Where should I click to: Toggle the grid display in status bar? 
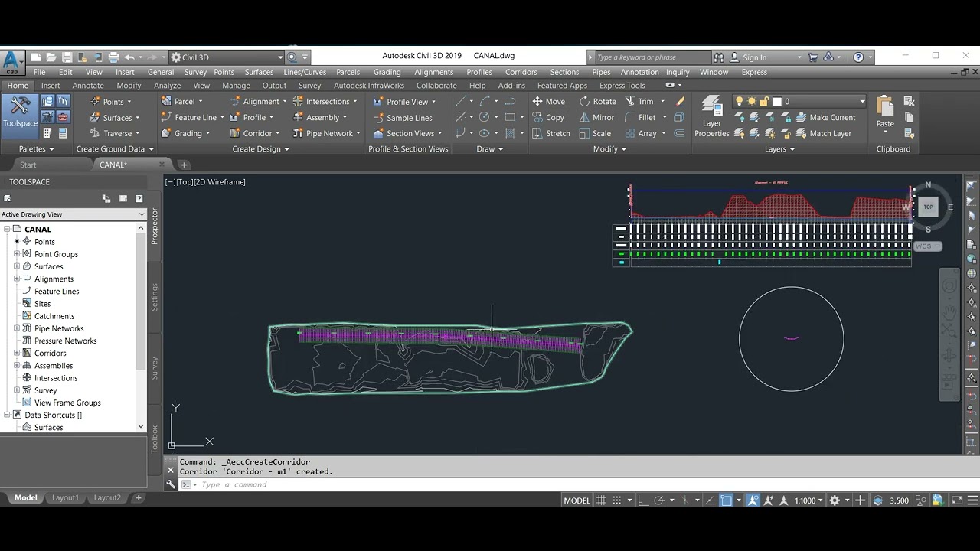click(x=602, y=500)
